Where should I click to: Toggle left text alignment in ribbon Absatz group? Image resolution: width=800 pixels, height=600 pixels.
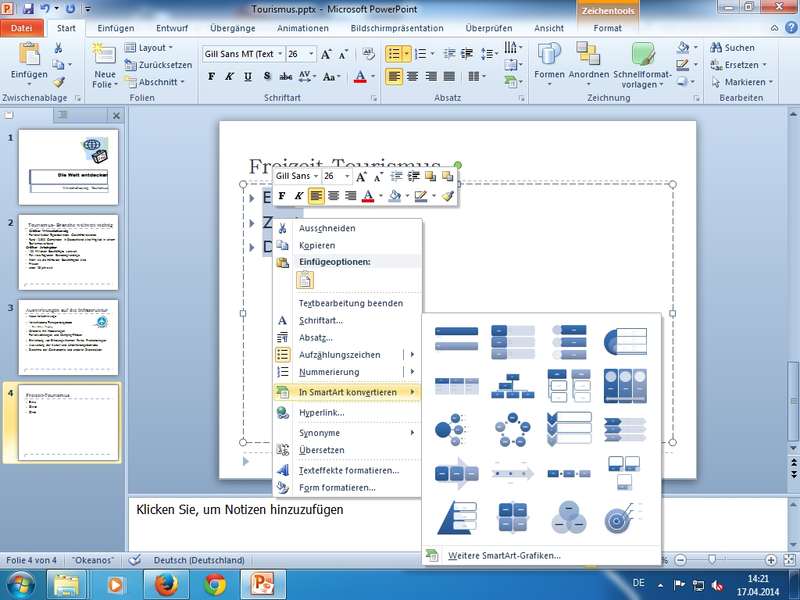coord(394,76)
